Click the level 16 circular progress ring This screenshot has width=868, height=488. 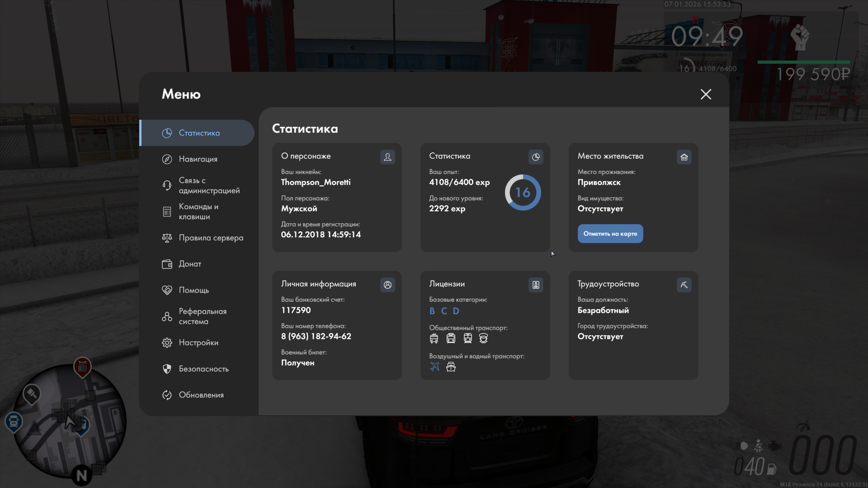523,192
